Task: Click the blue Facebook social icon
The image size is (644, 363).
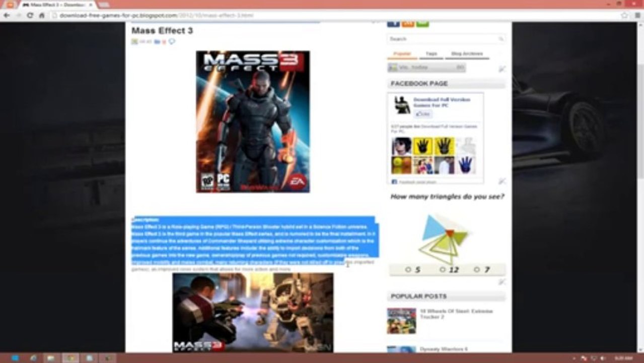Action: (393, 23)
